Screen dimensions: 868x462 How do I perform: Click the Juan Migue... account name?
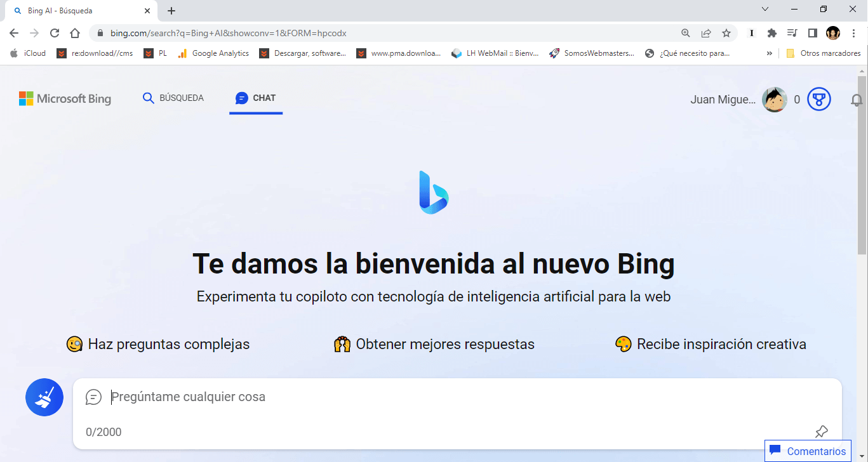pos(723,100)
